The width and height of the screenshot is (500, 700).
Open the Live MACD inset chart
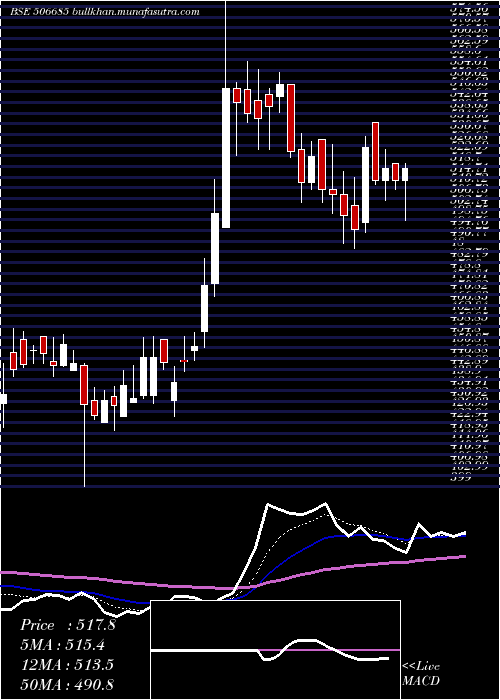tap(275, 650)
